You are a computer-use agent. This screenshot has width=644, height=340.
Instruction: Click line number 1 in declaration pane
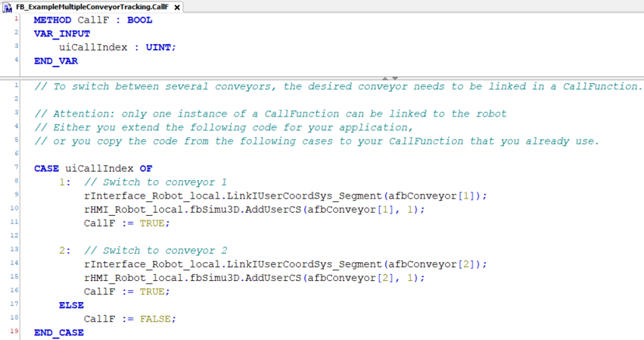(x=16, y=20)
